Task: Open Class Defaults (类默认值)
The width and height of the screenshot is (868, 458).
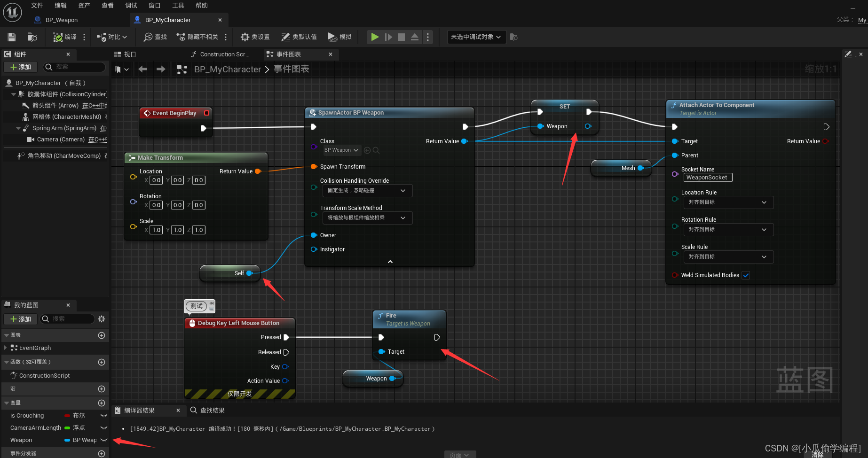Action: coord(299,37)
